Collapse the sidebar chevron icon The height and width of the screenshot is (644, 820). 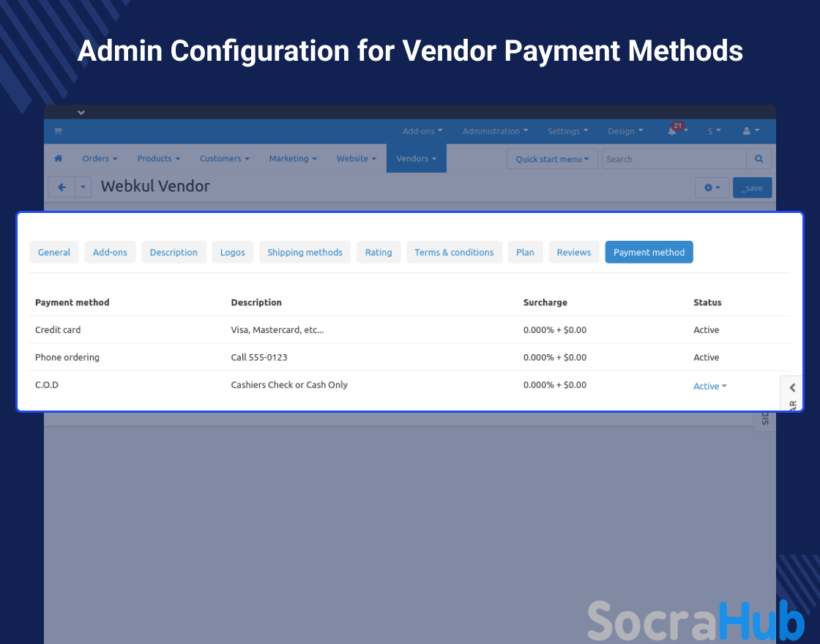click(792, 388)
